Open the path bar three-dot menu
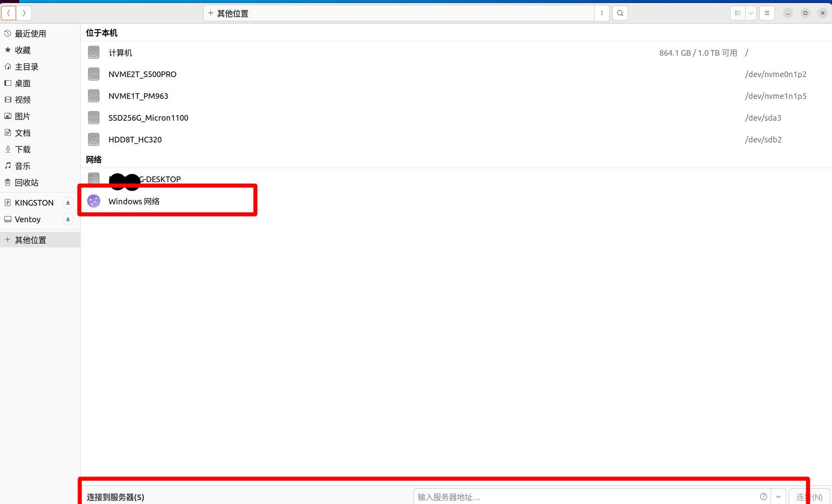Screen dimensions: 832x504 602,13
